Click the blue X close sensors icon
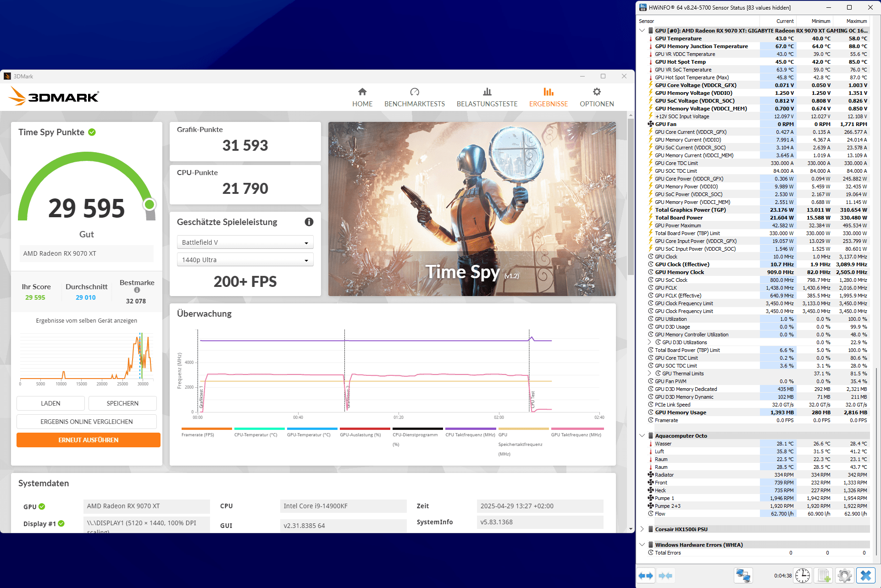This screenshot has width=881, height=588. tap(866, 576)
